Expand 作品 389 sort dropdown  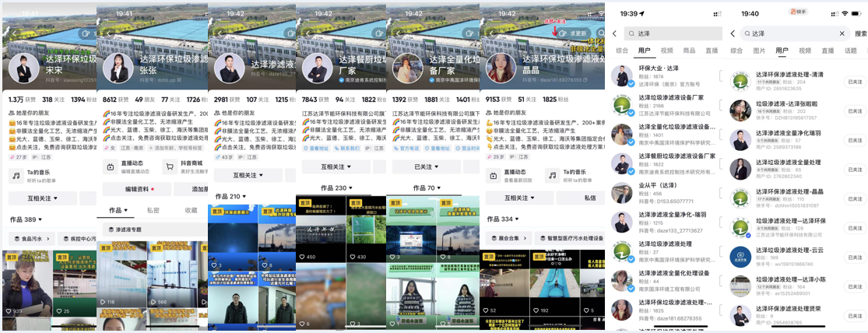tap(26, 219)
